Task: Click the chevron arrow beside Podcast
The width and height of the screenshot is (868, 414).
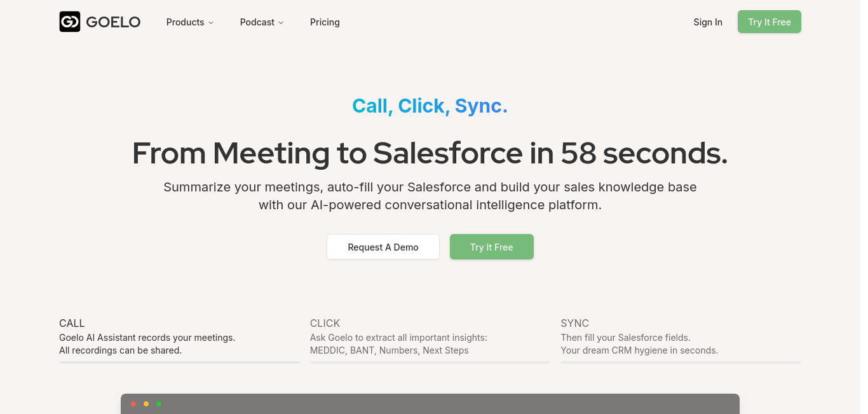Action: [x=281, y=23]
